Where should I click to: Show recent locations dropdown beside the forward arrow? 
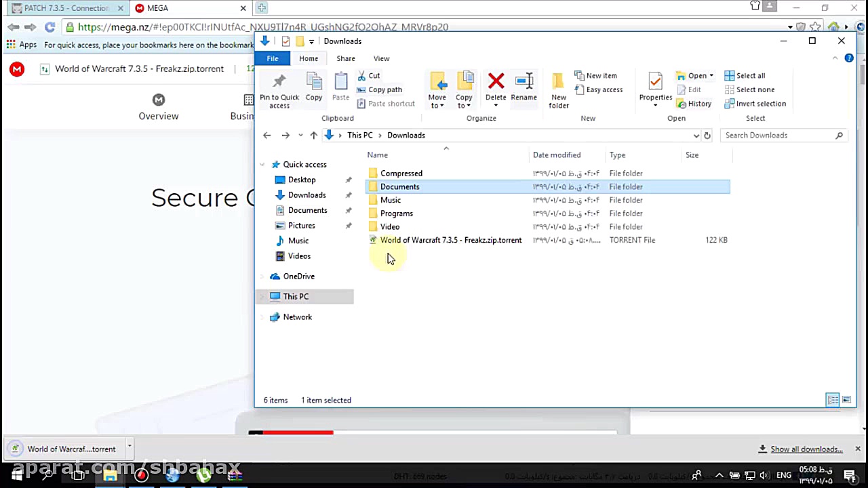300,136
